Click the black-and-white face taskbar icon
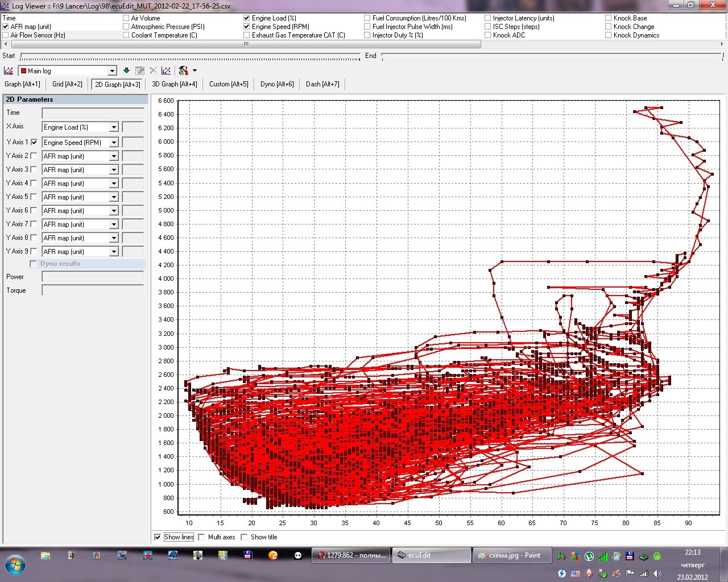The width and height of the screenshot is (728, 582). pyautogui.click(x=298, y=555)
